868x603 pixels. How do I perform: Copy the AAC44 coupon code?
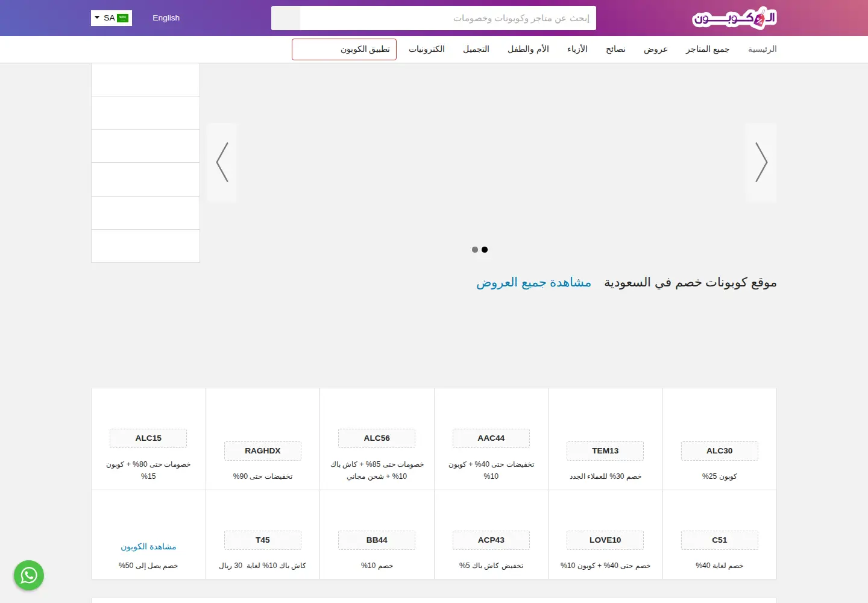tap(491, 438)
